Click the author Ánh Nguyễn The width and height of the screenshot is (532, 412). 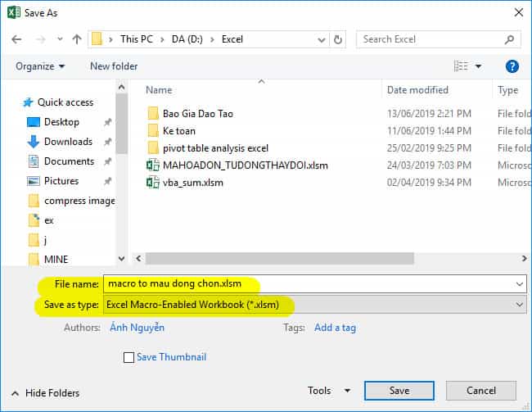[x=137, y=328]
